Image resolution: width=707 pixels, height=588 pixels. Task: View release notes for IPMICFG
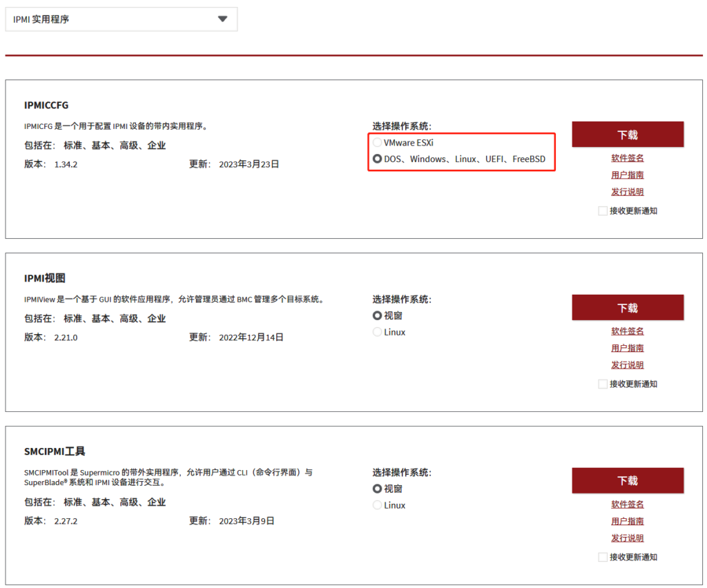[627, 192]
